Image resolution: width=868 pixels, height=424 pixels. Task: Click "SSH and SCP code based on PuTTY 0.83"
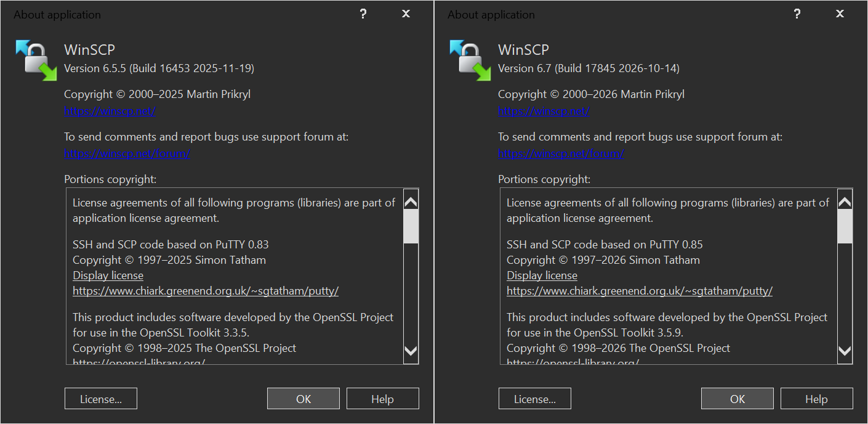pyautogui.click(x=171, y=244)
